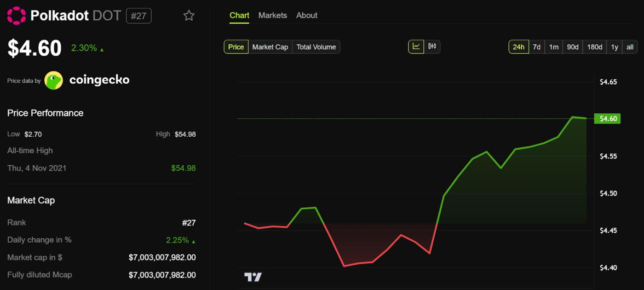The width and height of the screenshot is (644, 290).
Task: Click the All-time High date link
Action: pyautogui.click(x=37, y=168)
